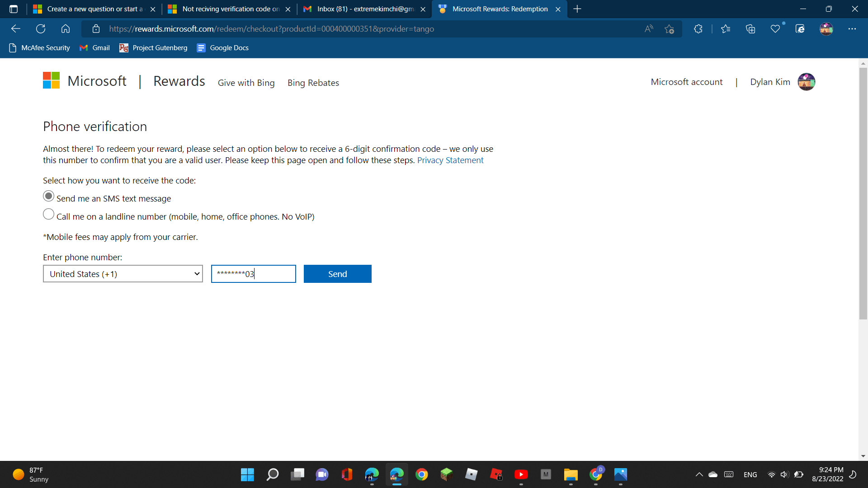This screenshot has width=868, height=488.
Task: Select Call me on a landline option
Action: pos(49,214)
